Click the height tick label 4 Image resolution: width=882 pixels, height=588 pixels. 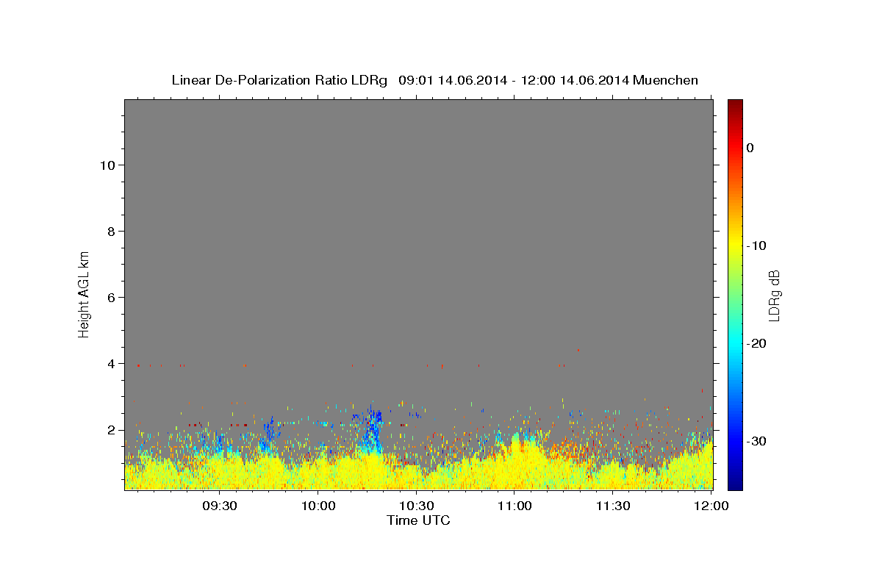tap(110, 363)
